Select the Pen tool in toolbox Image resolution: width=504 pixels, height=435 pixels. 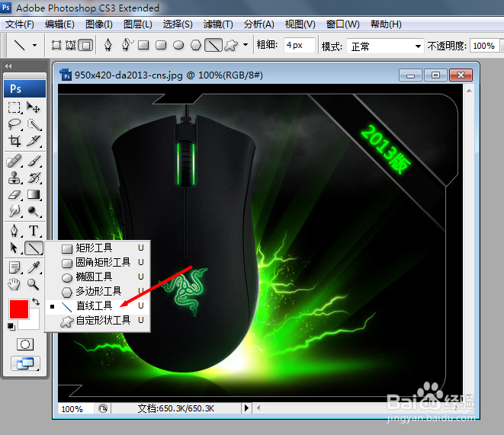tap(14, 231)
